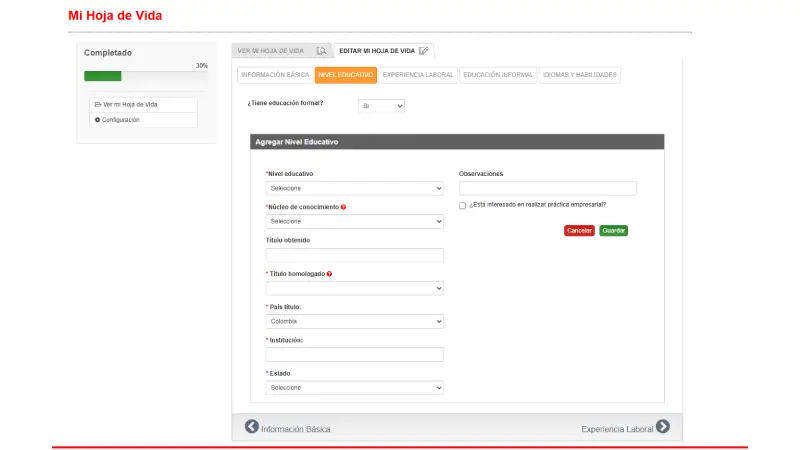800x450 pixels.
Task: Switch to the Experiencia Laboral tab
Action: click(x=418, y=75)
